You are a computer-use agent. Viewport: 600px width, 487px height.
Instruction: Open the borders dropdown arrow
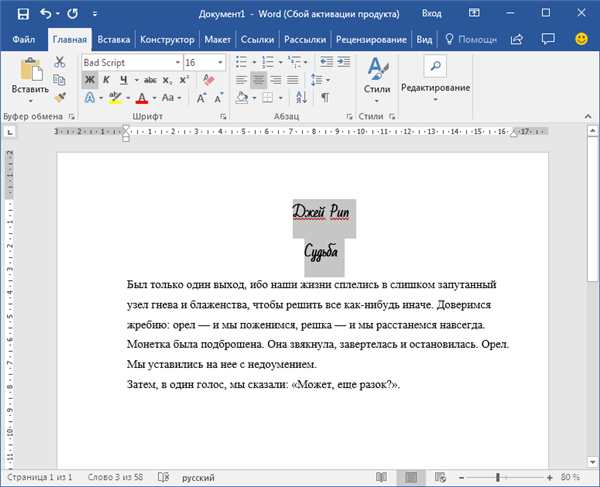click(x=280, y=98)
